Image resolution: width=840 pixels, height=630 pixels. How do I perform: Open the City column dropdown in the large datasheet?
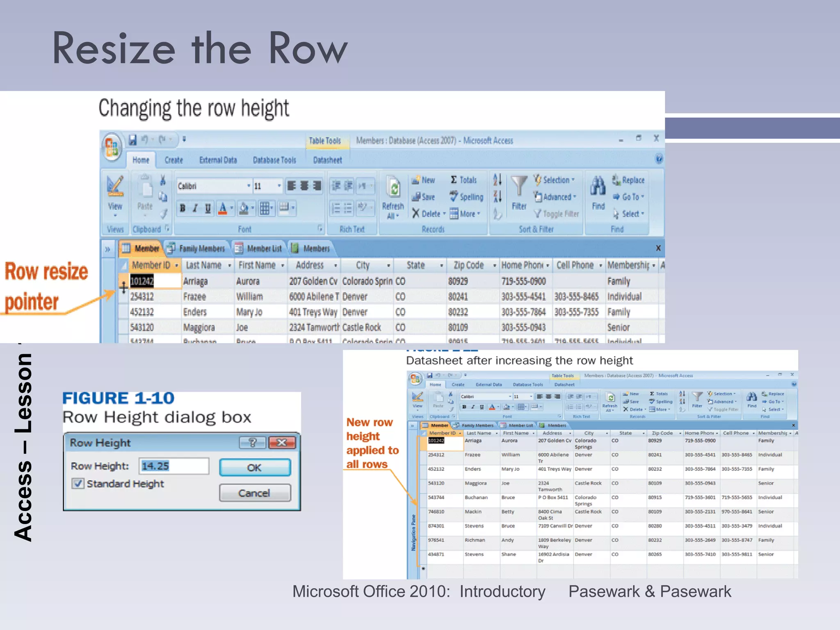388,266
